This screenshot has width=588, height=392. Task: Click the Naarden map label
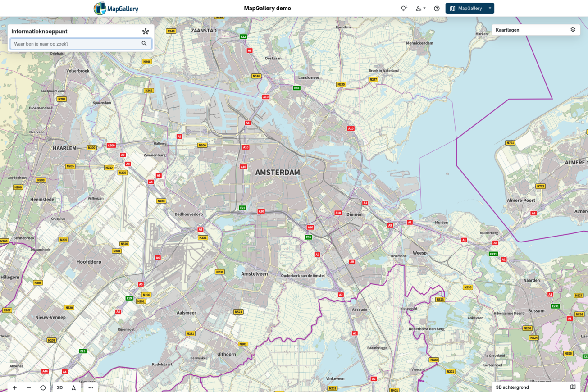click(532, 280)
